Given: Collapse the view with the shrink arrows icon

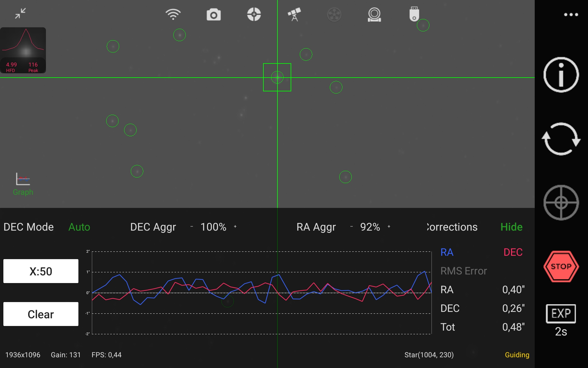Looking at the screenshot, I should coord(21,13).
